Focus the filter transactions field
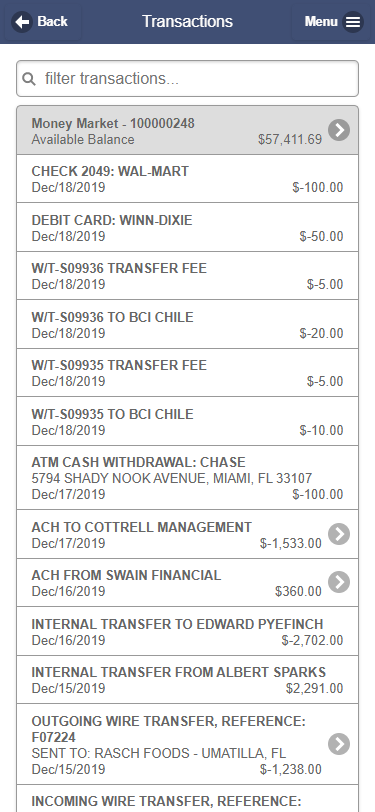This screenshot has height=812, width=375. click(x=188, y=79)
